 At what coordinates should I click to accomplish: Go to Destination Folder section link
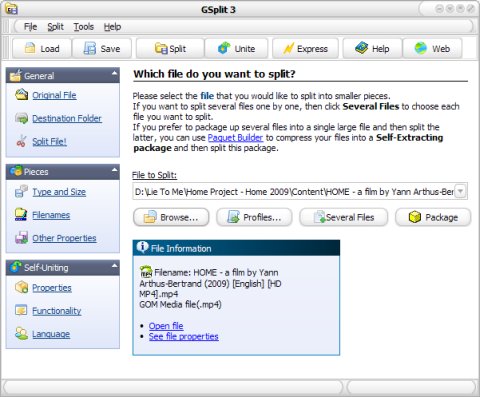(67, 118)
